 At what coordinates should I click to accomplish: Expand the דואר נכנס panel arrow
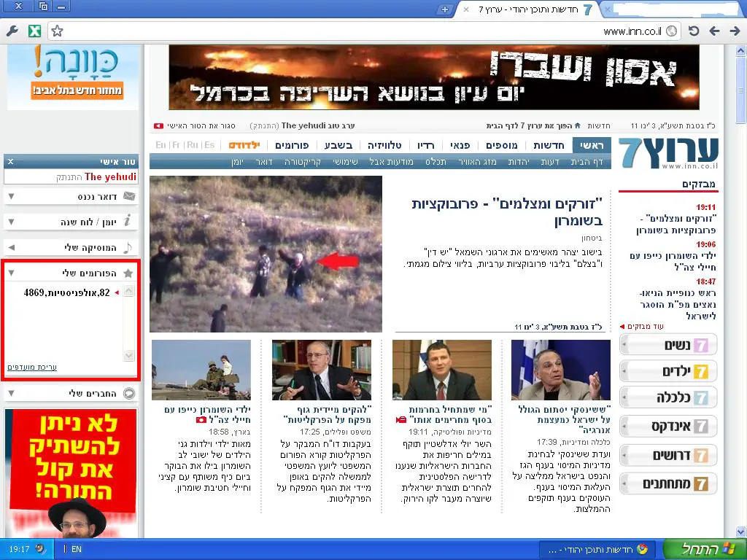tap(11, 197)
